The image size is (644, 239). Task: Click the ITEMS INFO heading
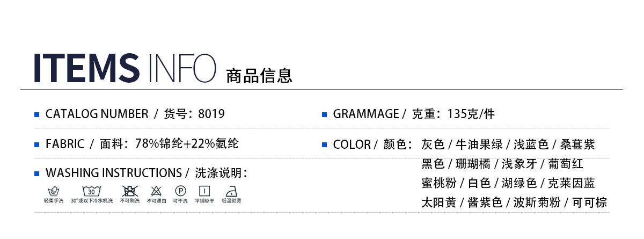point(125,68)
